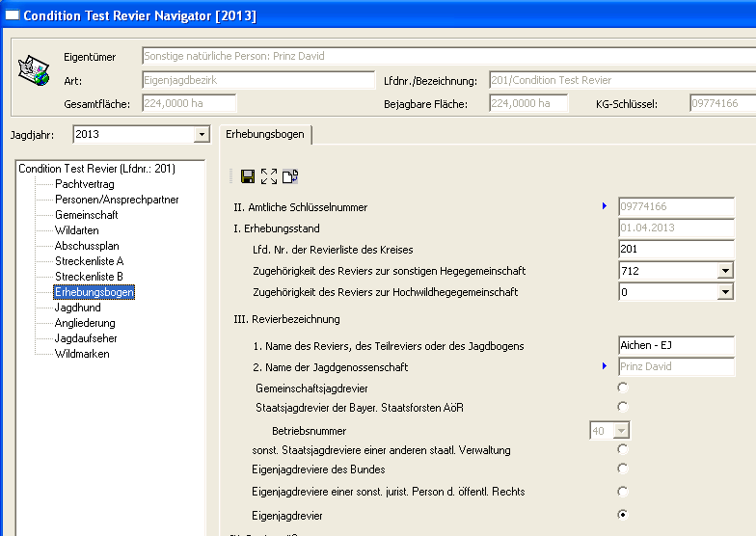
Task: Click blue arrow beside Amtliche Schlüsselnummer
Action: (605, 205)
